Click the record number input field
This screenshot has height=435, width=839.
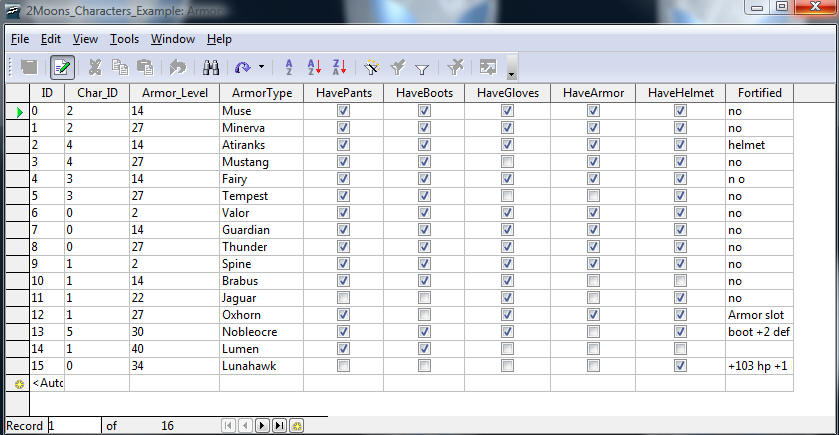[74, 425]
